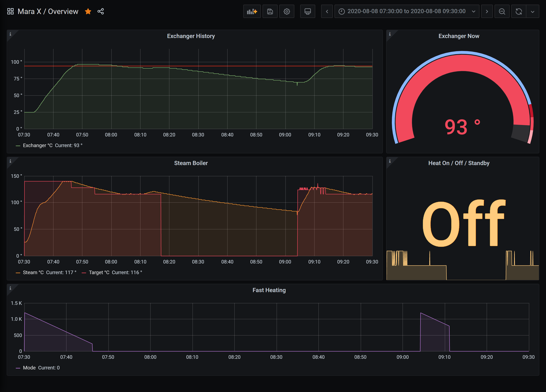546x392 pixels.
Task: Click zoom out time range icon
Action: 502,11
